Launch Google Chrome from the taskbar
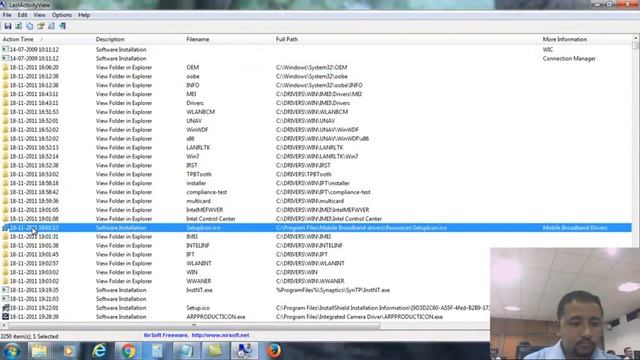The width and height of the screenshot is (640, 360). click(128, 351)
